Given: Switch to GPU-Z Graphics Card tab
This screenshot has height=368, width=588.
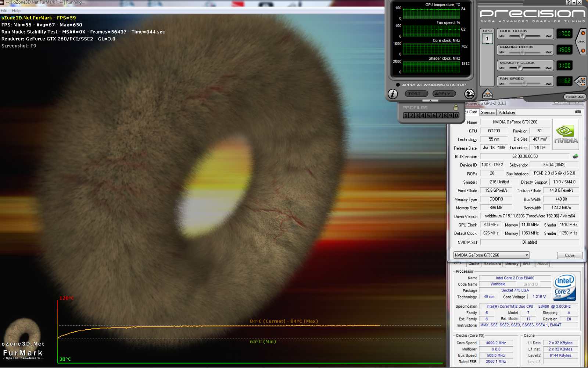Looking at the screenshot, I should pyautogui.click(x=471, y=112).
